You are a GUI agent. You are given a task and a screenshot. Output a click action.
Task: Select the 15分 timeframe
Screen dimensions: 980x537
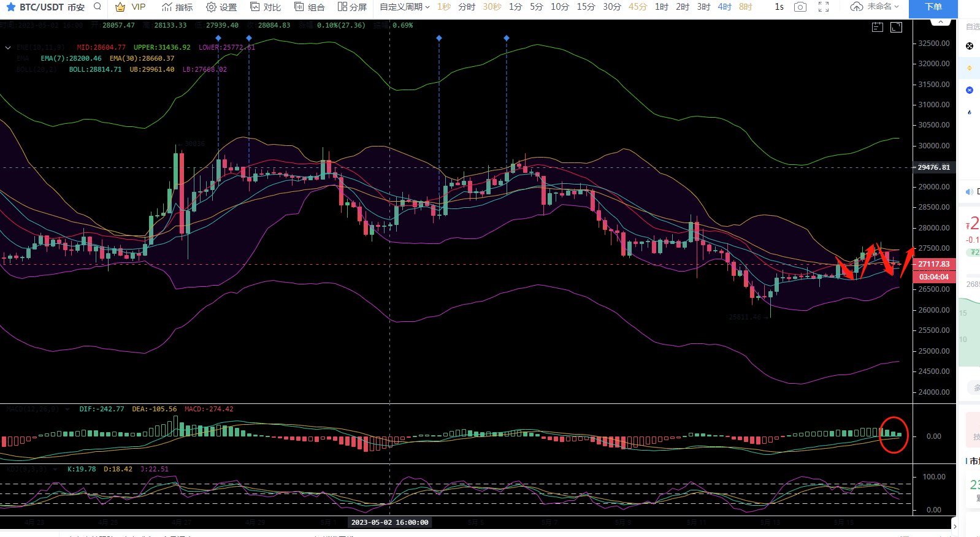tap(586, 7)
